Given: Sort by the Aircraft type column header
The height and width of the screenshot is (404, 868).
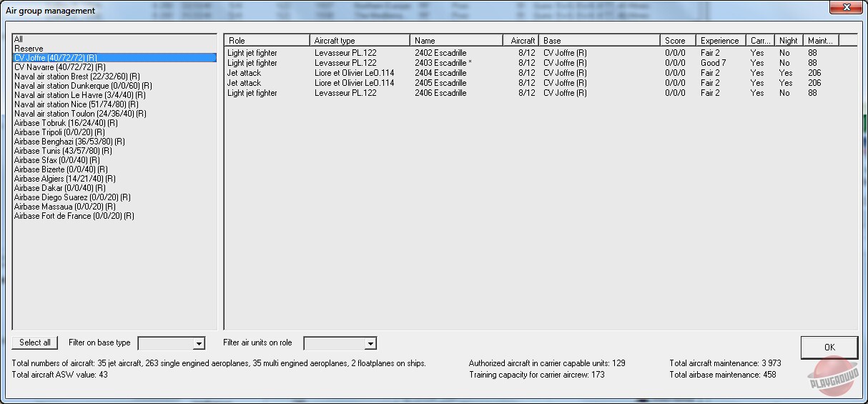Looking at the screenshot, I should point(360,41).
